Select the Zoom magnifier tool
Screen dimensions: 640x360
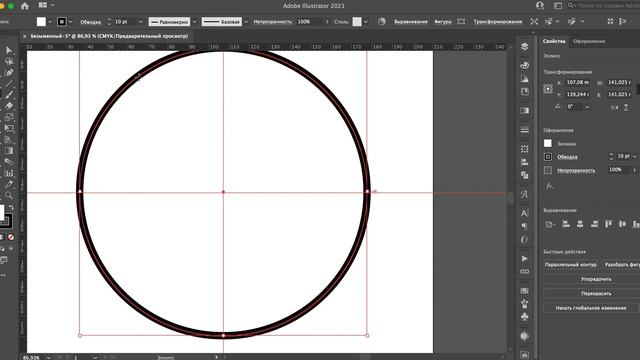pos(9,195)
